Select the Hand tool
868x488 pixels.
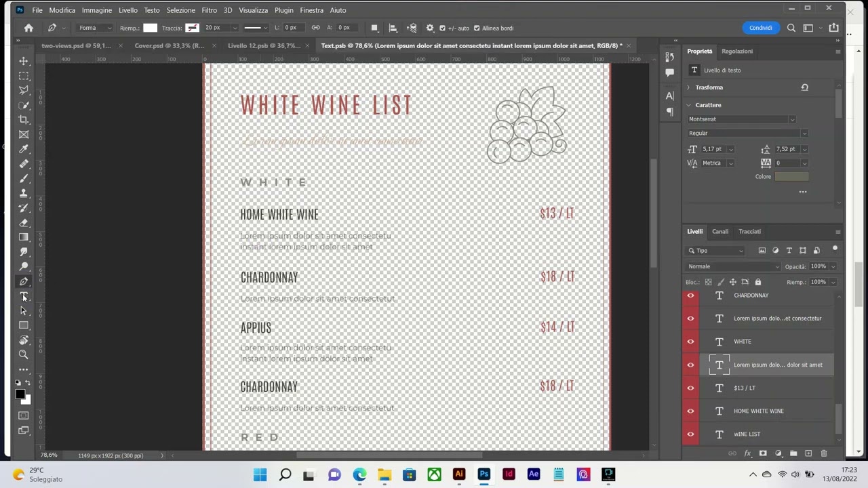coord(24,340)
